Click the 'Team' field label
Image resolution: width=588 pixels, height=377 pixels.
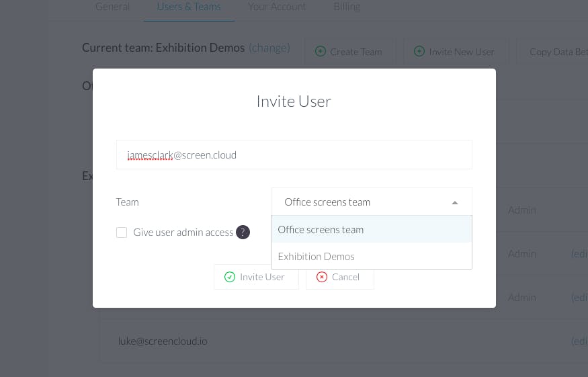pyautogui.click(x=128, y=202)
